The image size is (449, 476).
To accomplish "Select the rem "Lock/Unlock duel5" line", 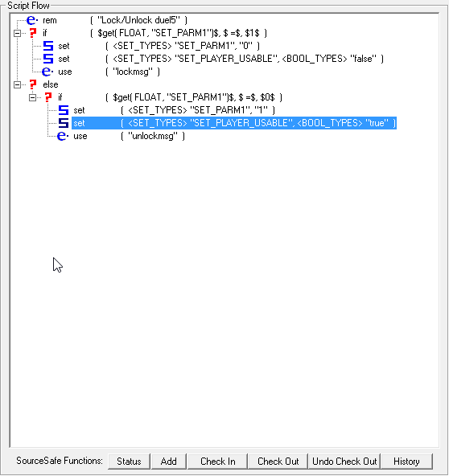I will coord(115,20).
